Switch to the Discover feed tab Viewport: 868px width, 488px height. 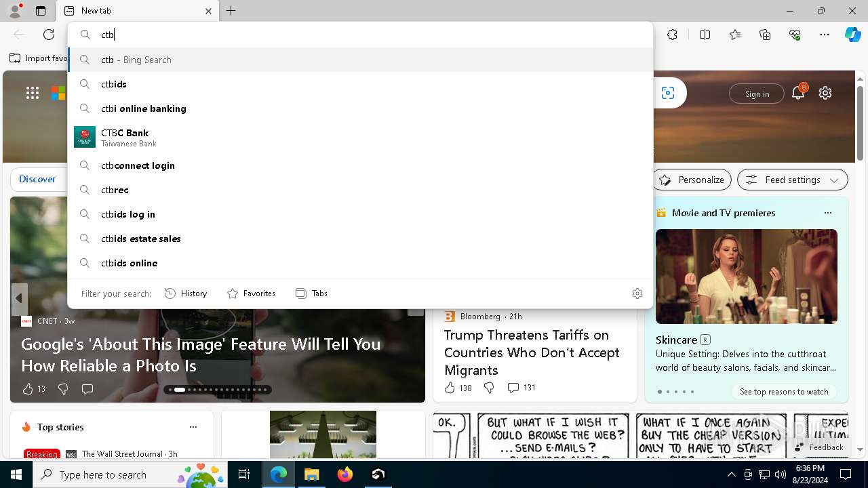(x=37, y=179)
